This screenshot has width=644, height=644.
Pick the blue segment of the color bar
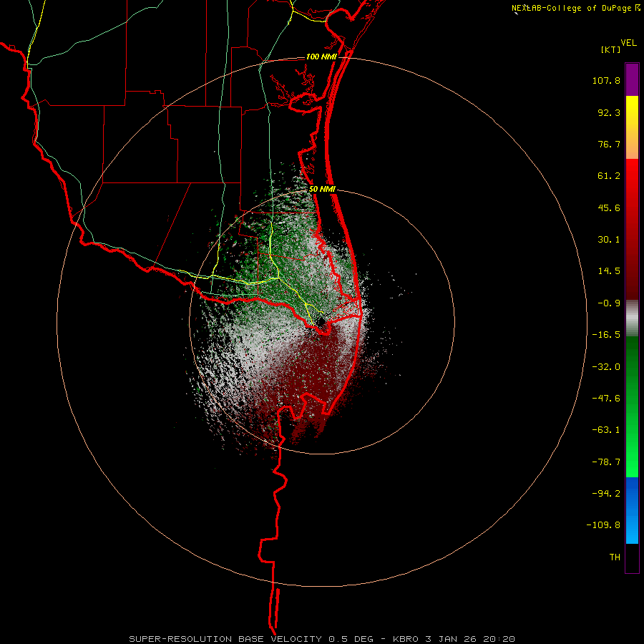[x=632, y=510]
